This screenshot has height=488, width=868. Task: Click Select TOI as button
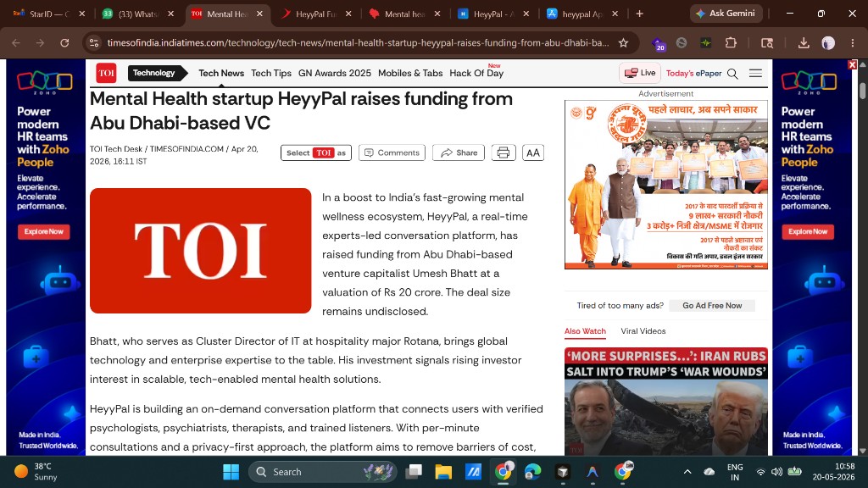(316, 152)
